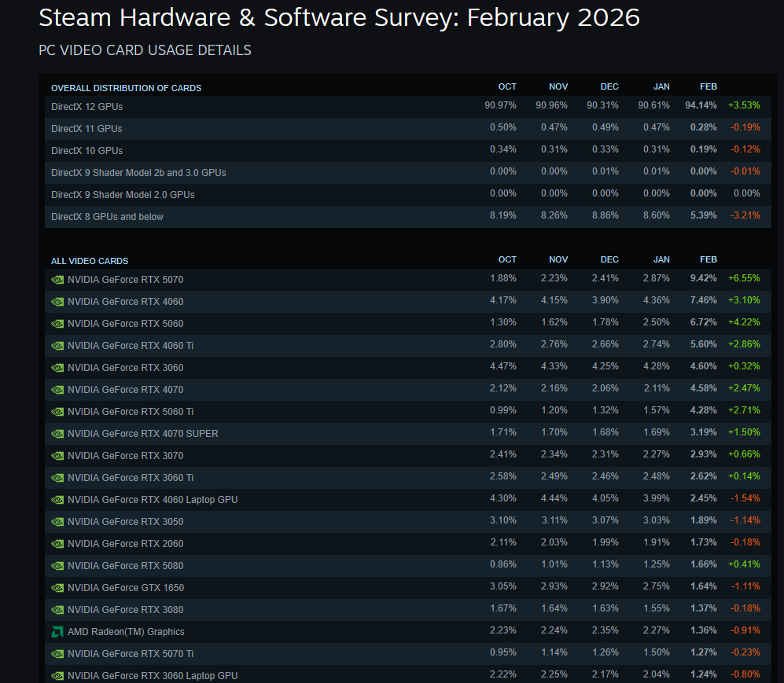784x683 pixels.
Task: Select the DirectX 11 GPUs row label
Action: coord(86,128)
